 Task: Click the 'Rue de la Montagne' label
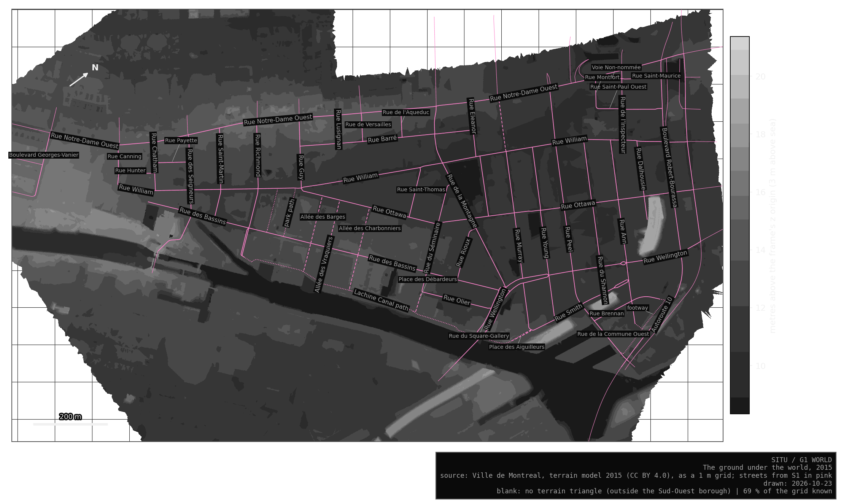point(462,201)
